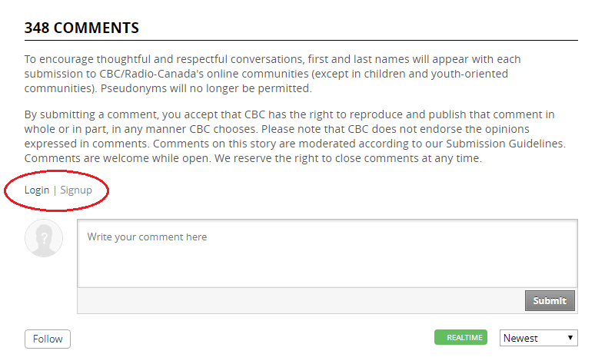Follow this comment thread
The image size is (605, 364).
click(x=48, y=339)
